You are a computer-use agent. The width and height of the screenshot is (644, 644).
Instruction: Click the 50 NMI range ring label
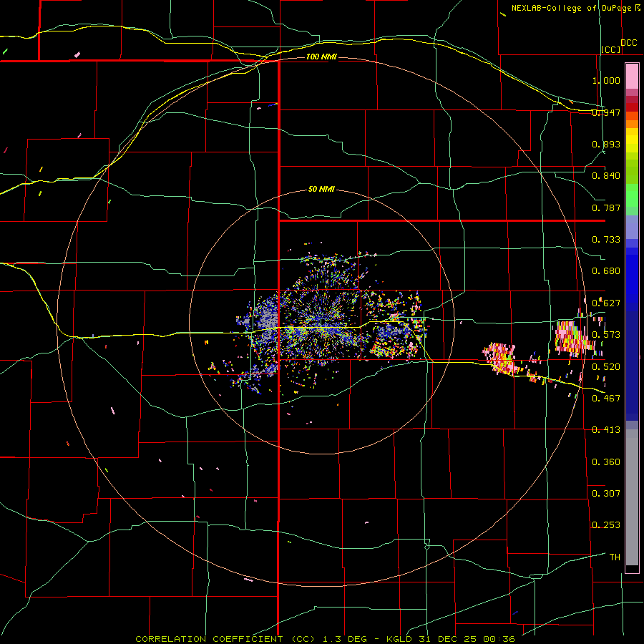tap(321, 189)
